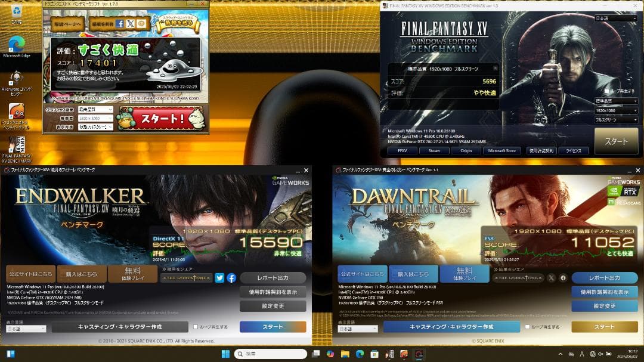Click Steam button in FFXV benchmark
The height and width of the screenshot is (362, 644).
tap(434, 151)
